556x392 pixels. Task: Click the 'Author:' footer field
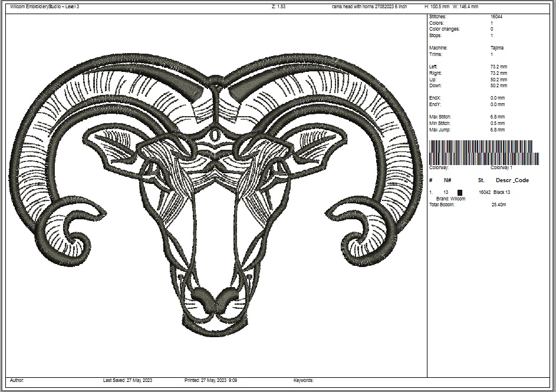click(x=17, y=381)
